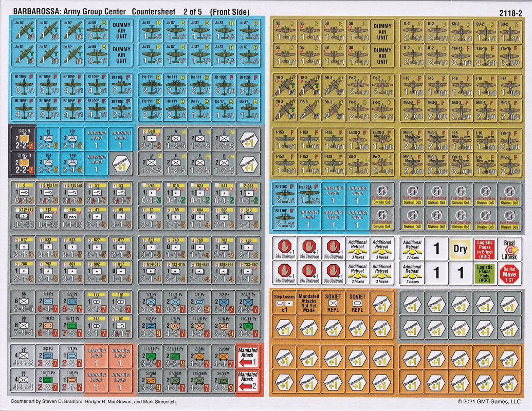532x411 pixels.
Task: Select the 149 unit counter 2-4-6
Action: pos(72,163)
